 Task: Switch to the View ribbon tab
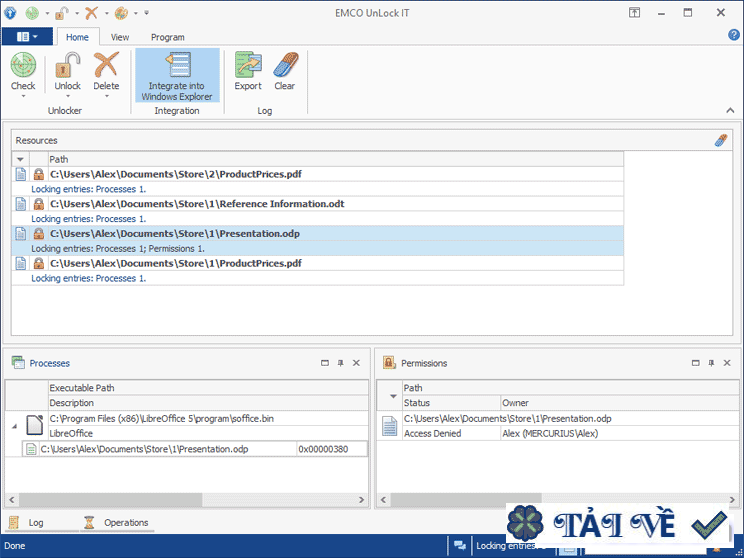(120, 37)
